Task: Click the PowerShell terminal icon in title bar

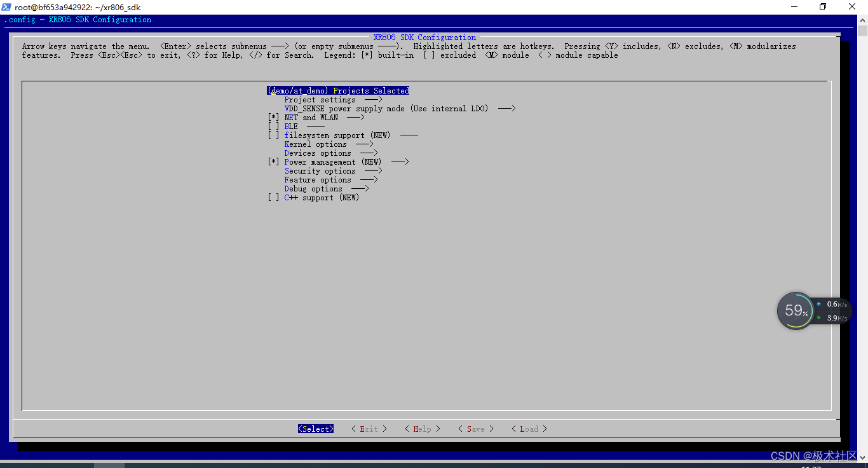Action: pos(6,7)
